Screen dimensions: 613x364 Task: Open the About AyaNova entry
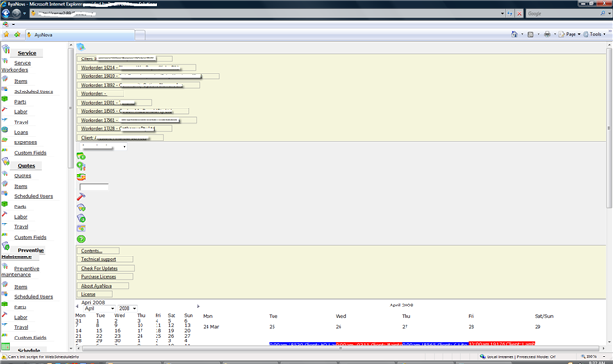[103, 286]
